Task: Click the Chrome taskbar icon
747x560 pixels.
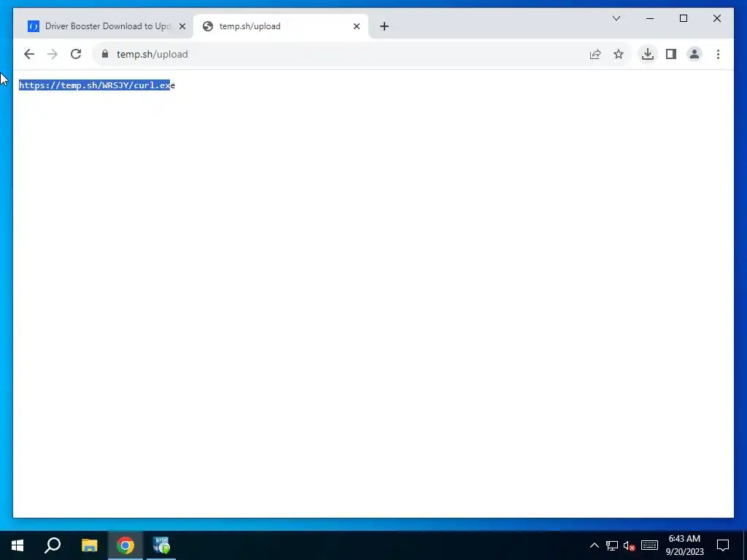Action: click(x=125, y=545)
